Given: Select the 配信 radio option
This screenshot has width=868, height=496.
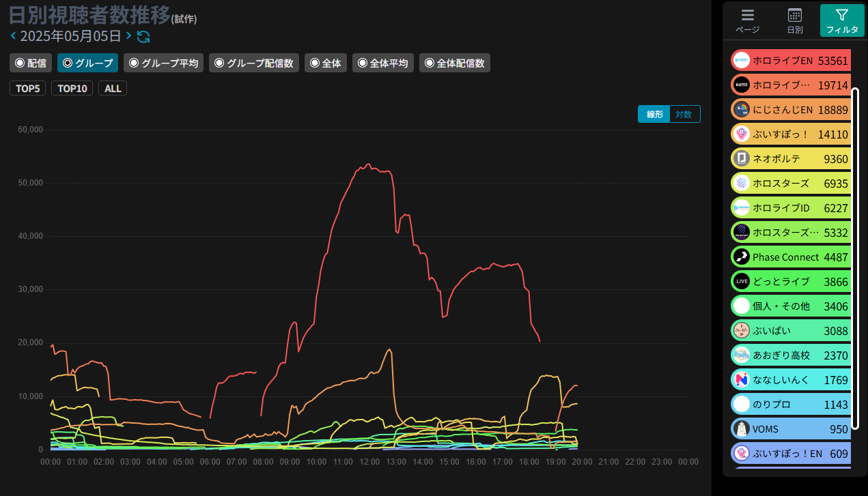Looking at the screenshot, I should click(31, 63).
